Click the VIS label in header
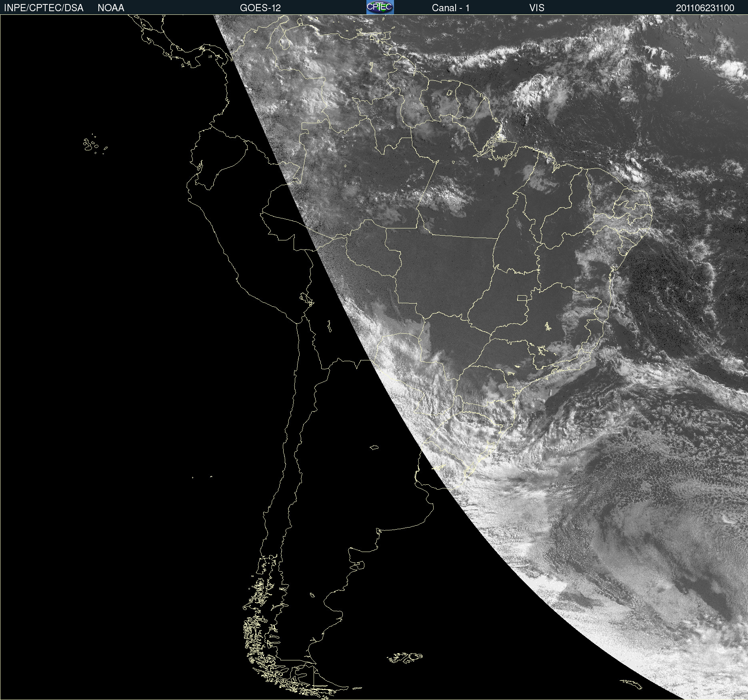Screen dimensions: 748x700 pos(537,8)
